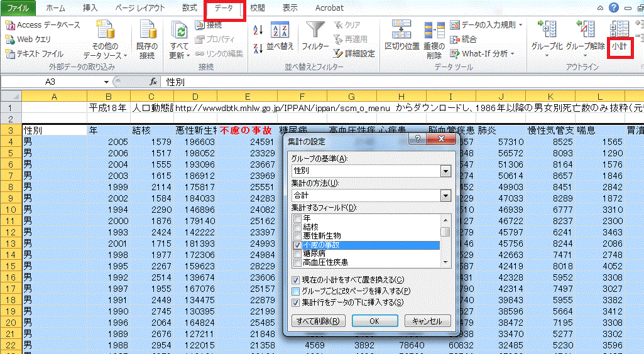This screenshot has width=644, height=354.
Task: Open the グループの基準 dropdown
Action: click(445, 171)
